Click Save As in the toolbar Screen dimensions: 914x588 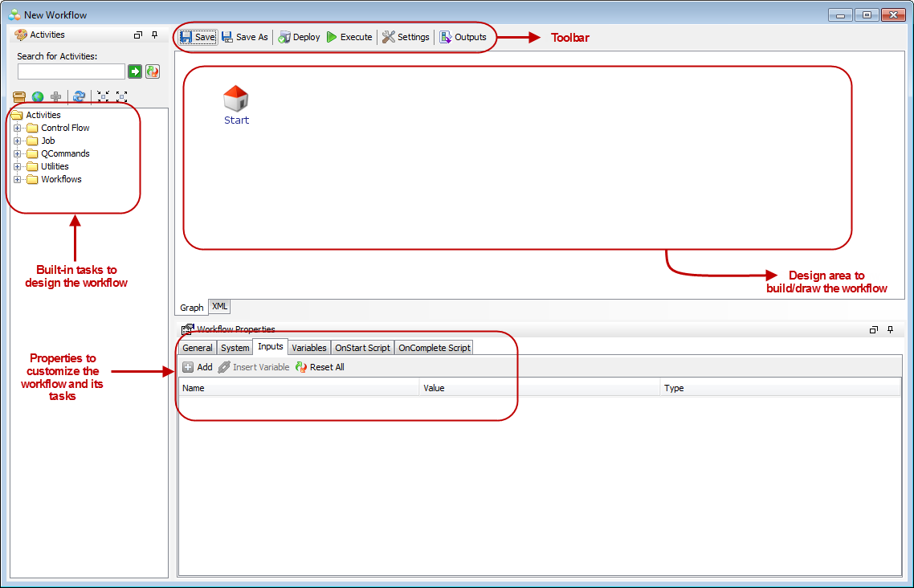click(245, 37)
